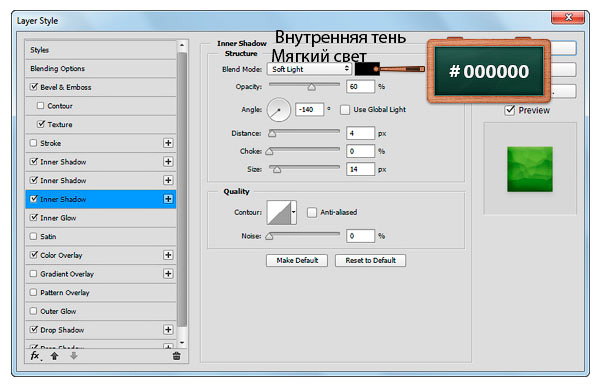
Task: Enable the Stroke checkbox
Action: 34,143
